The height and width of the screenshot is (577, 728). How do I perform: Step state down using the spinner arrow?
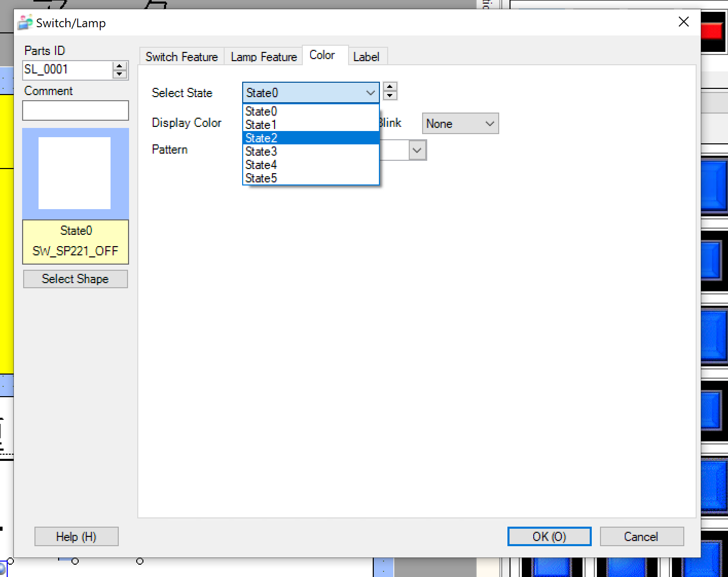[x=390, y=96]
